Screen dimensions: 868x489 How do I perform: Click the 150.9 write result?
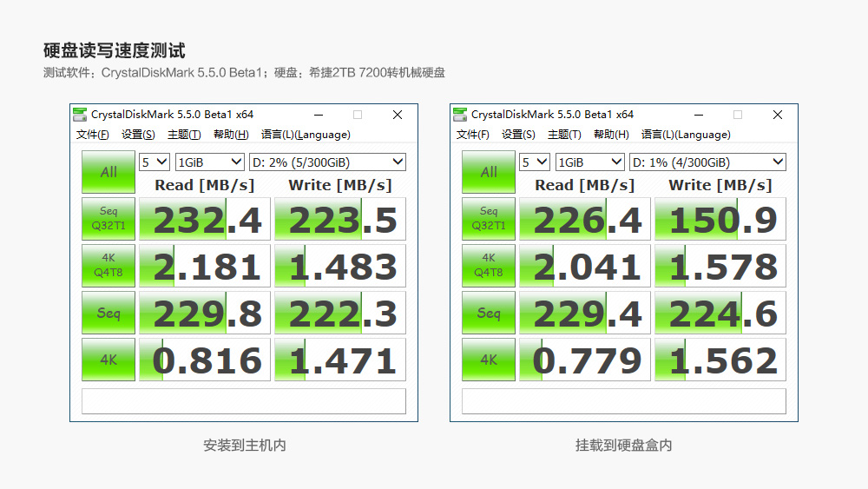pos(720,219)
